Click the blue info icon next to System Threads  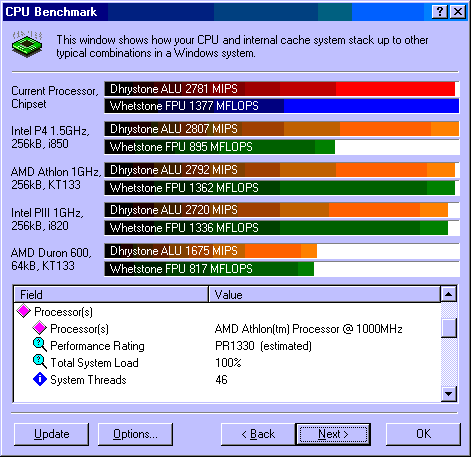[40, 379]
